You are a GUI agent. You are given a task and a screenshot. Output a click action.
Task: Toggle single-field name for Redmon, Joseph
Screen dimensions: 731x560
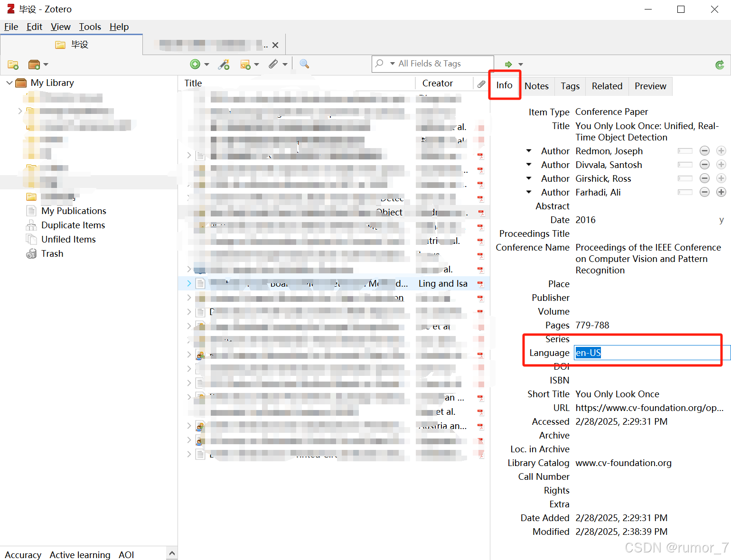click(685, 151)
